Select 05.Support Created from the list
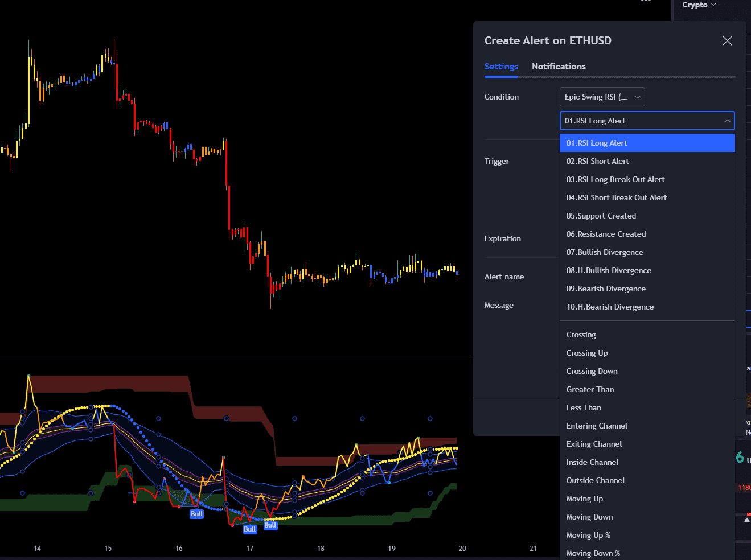Image resolution: width=751 pixels, height=560 pixels. [x=601, y=216]
